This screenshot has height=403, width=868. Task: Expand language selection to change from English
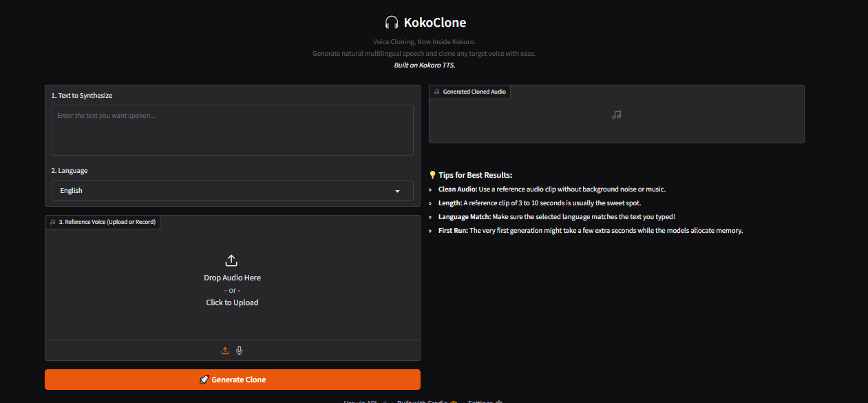(232, 191)
